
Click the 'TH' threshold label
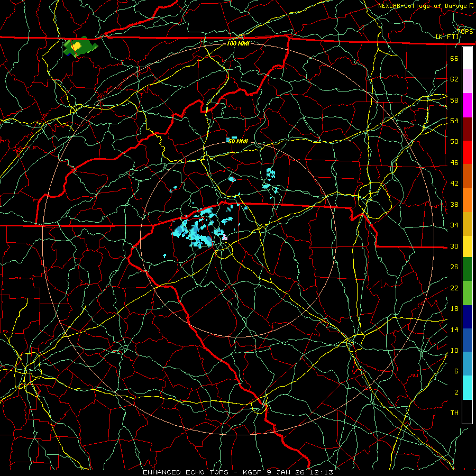click(x=454, y=413)
